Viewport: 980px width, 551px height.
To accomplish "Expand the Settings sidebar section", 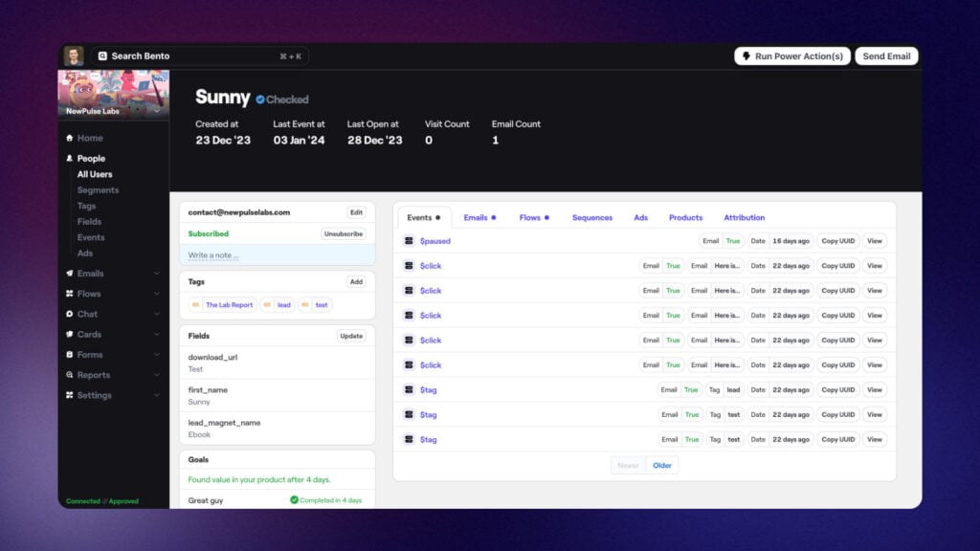I will click(x=157, y=395).
